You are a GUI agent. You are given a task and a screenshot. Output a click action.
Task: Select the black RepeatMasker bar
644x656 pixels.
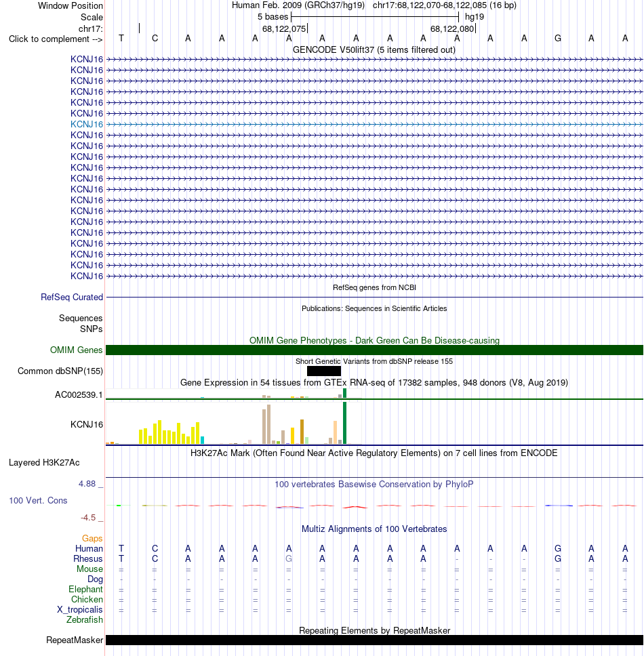point(374,640)
